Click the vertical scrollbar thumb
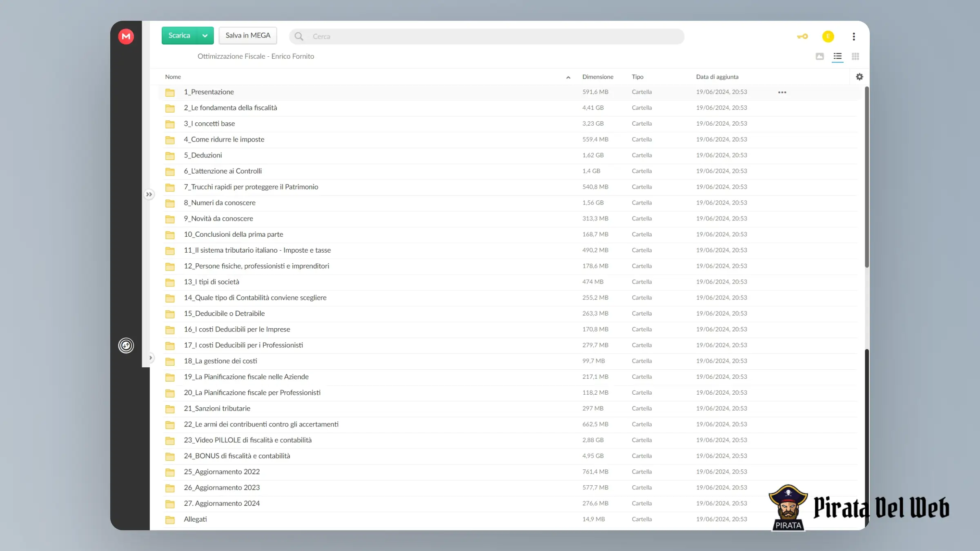Image resolution: width=980 pixels, height=551 pixels. tap(866, 178)
